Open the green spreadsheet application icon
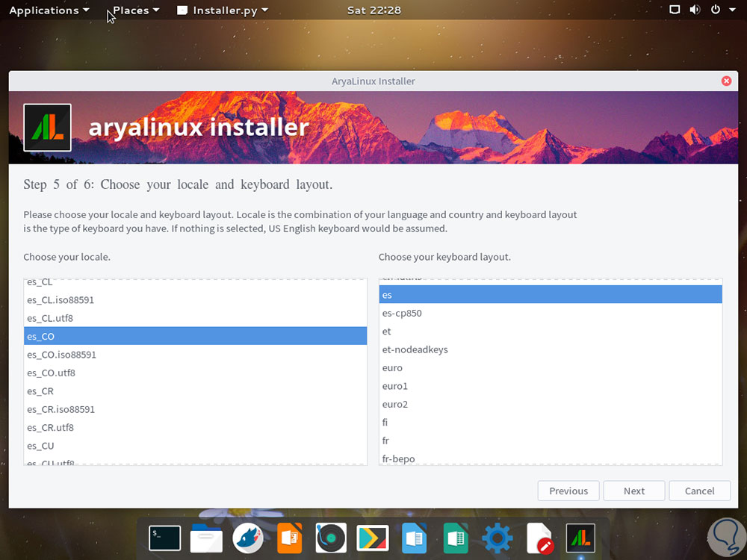The image size is (747, 560). [456, 538]
